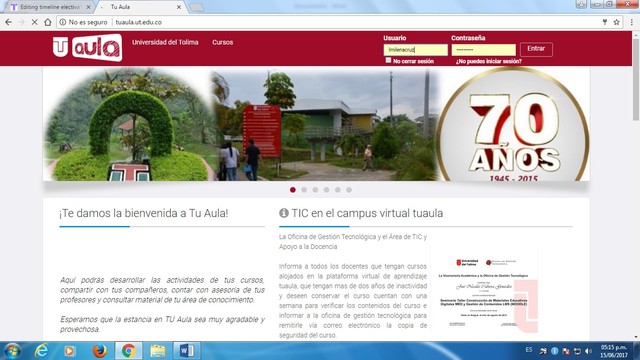Select fifth carousel slide dot
Image resolution: width=640 pixels, height=360 pixels.
(338, 190)
